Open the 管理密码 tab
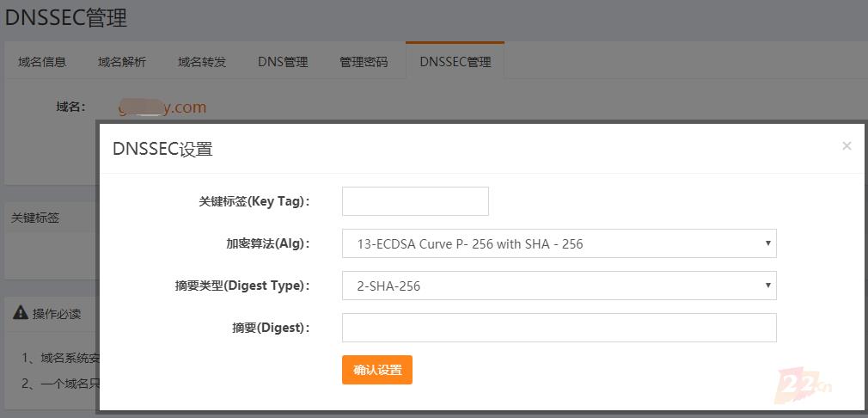The image size is (868, 418). [x=364, y=62]
